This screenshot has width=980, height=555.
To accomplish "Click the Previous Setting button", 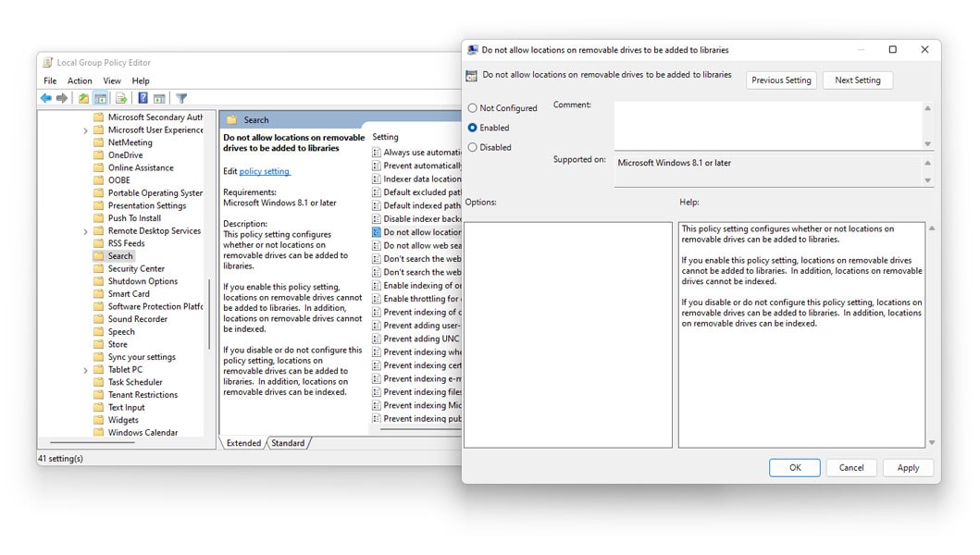I will [780, 80].
